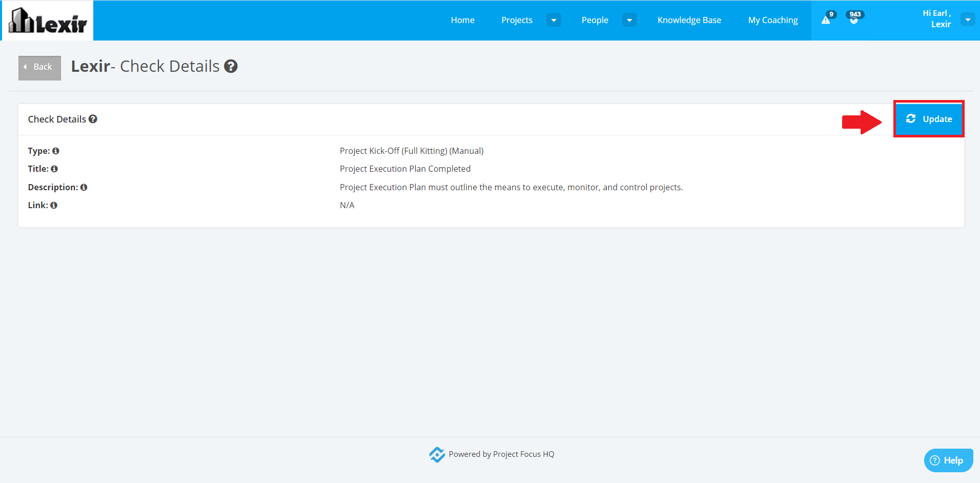Click help icon beside Lexir- Check Details heading

tap(231, 66)
